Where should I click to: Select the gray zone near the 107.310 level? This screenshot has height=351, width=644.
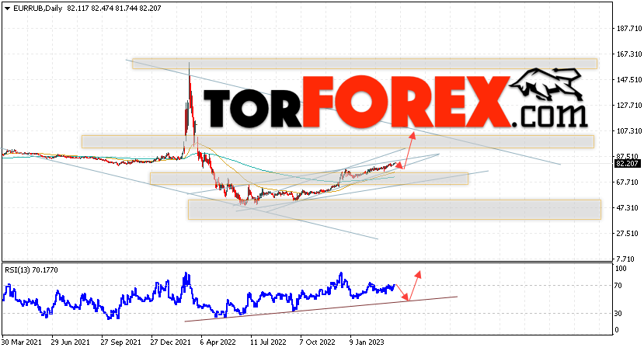point(338,141)
